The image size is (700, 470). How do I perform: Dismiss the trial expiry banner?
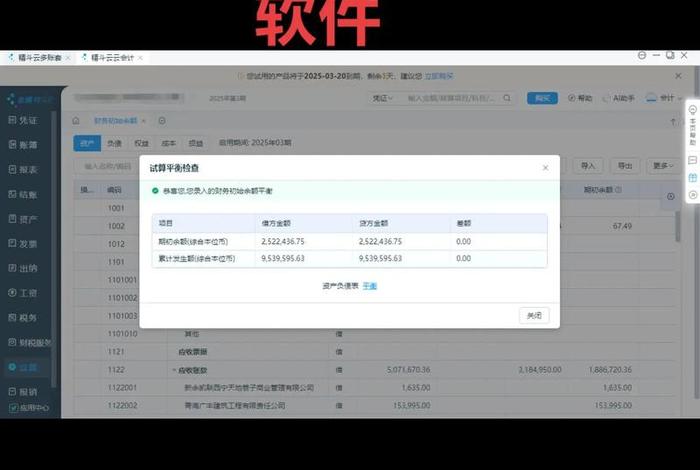[x=678, y=76]
